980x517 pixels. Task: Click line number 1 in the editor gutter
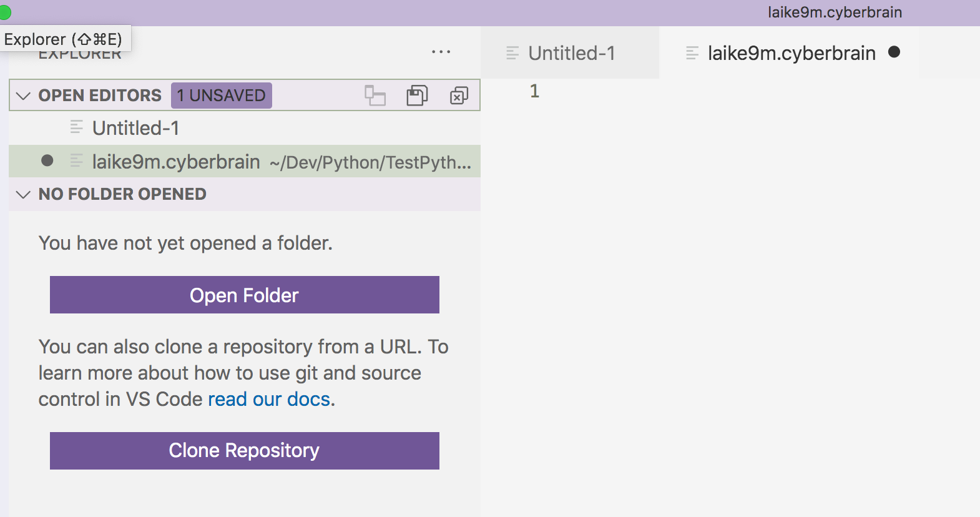click(534, 91)
